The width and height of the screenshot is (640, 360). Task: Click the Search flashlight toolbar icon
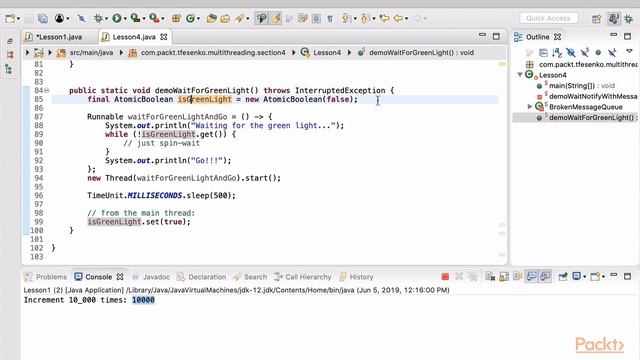click(x=239, y=18)
